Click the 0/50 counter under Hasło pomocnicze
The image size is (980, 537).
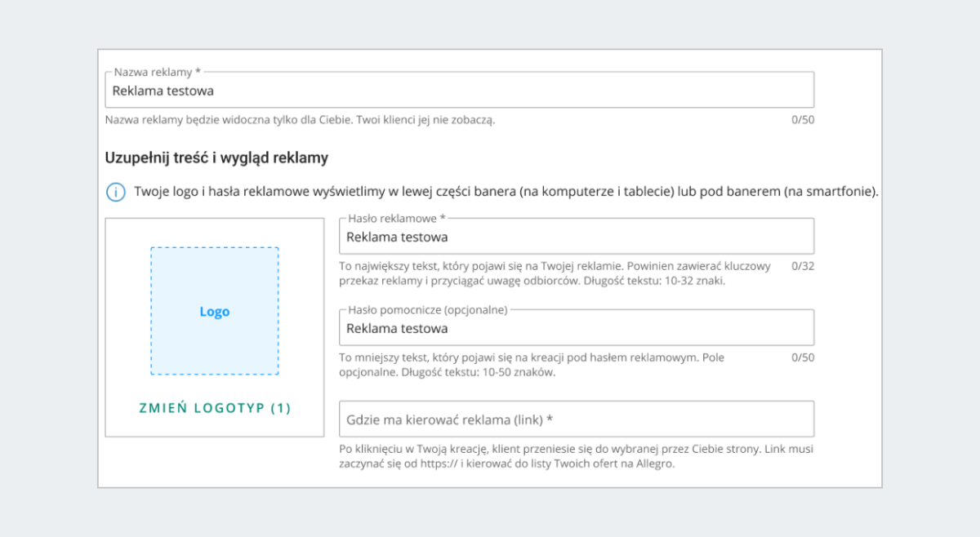click(803, 357)
